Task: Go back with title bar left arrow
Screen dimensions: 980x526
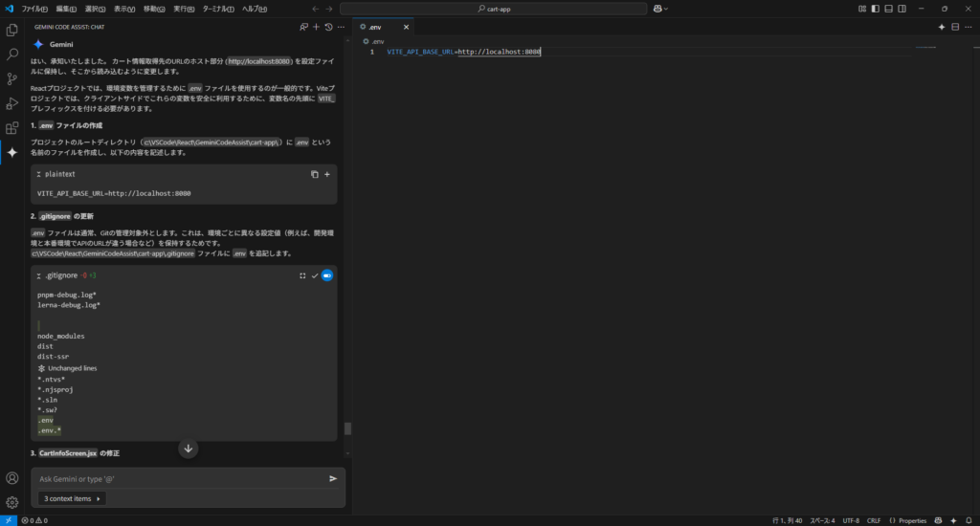Action: pyautogui.click(x=315, y=9)
